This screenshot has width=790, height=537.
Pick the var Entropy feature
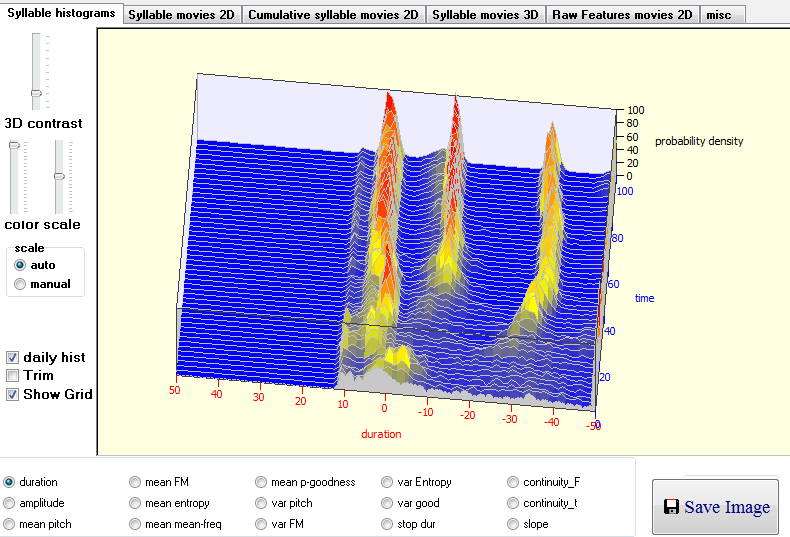388,482
